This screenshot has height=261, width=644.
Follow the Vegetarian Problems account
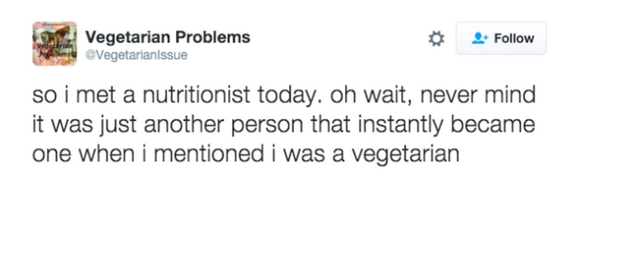point(501,38)
